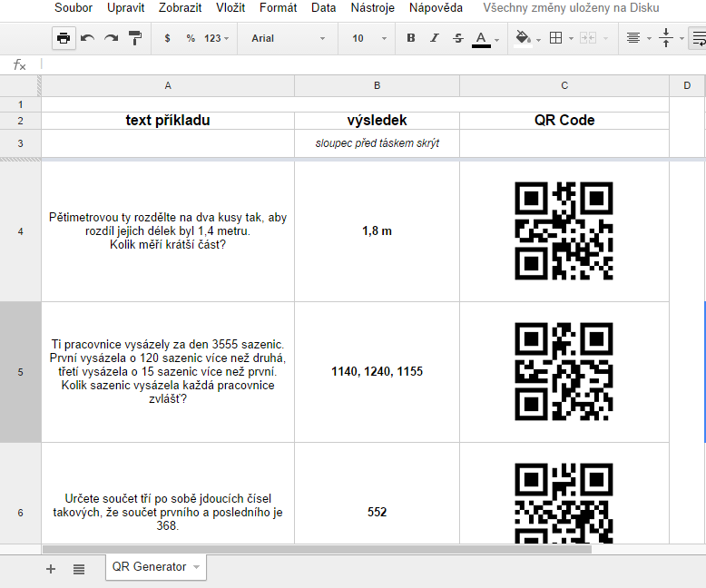Select column C header

(564, 85)
